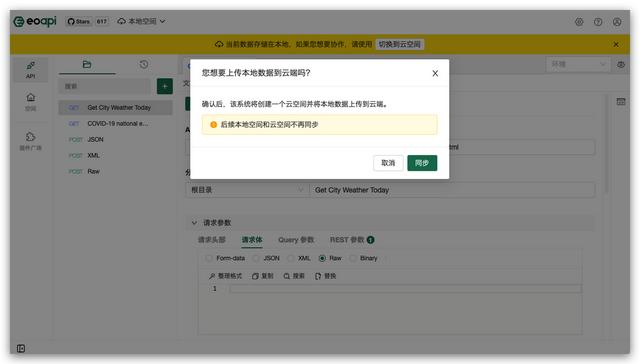This screenshot has width=640, height=364.
Task: Select the POST XML API
Action: [116, 155]
